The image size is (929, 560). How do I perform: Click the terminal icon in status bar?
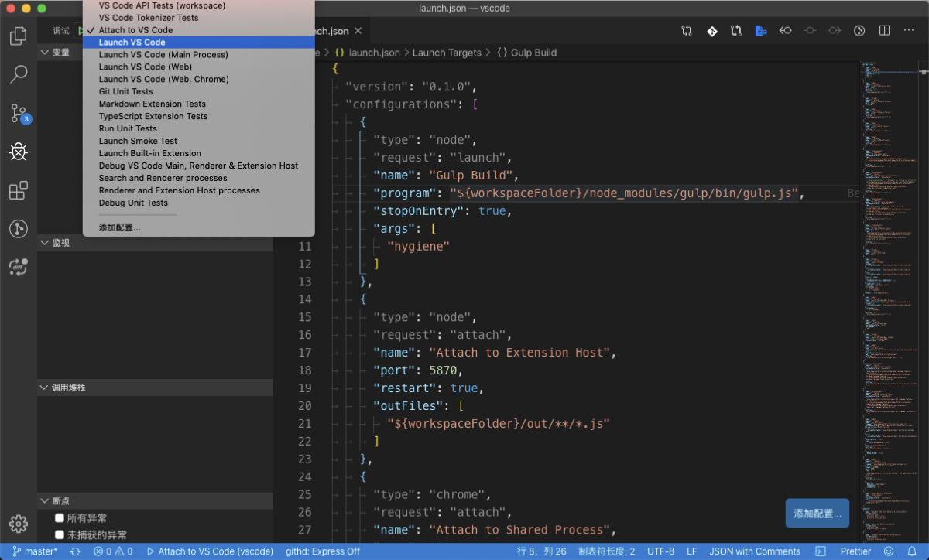point(821,551)
